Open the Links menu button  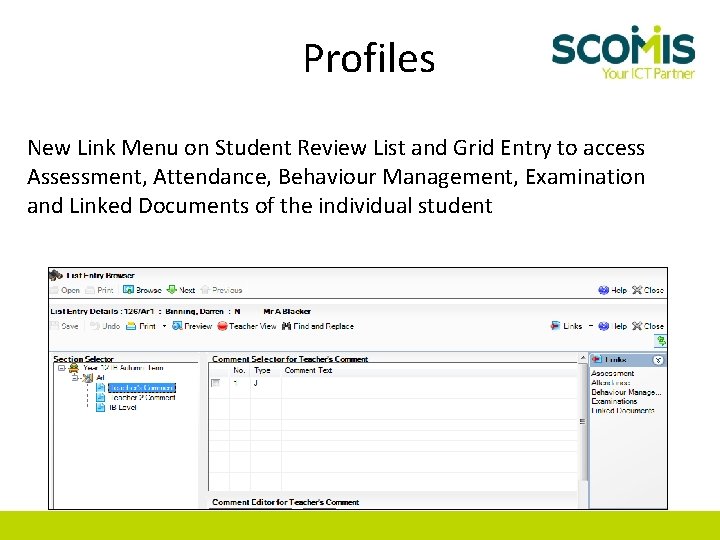pyautogui.click(x=566, y=326)
